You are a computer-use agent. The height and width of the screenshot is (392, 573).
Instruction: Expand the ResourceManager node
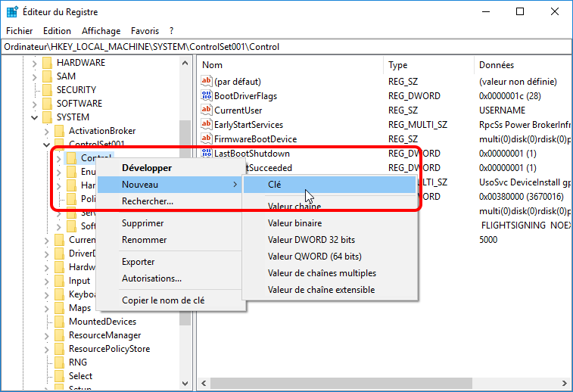(47, 336)
